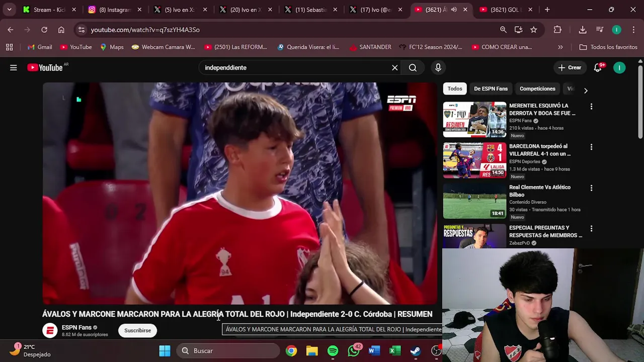Open the YouTube hamburger guide menu

[x=14, y=67]
